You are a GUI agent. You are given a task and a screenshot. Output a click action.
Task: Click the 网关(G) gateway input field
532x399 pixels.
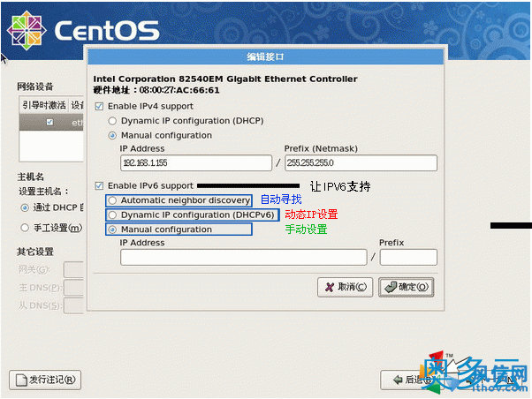click(x=73, y=270)
